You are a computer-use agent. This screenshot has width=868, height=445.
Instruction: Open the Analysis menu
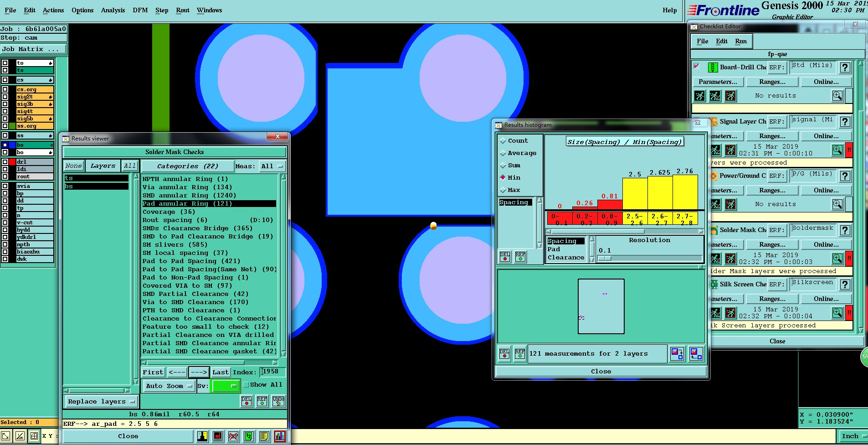pyautogui.click(x=113, y=10)
